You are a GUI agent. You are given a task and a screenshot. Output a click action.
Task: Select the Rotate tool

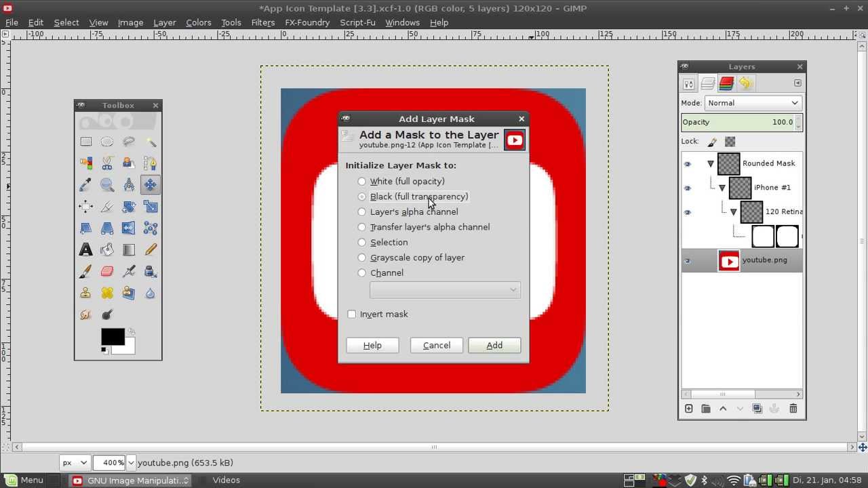129,207
